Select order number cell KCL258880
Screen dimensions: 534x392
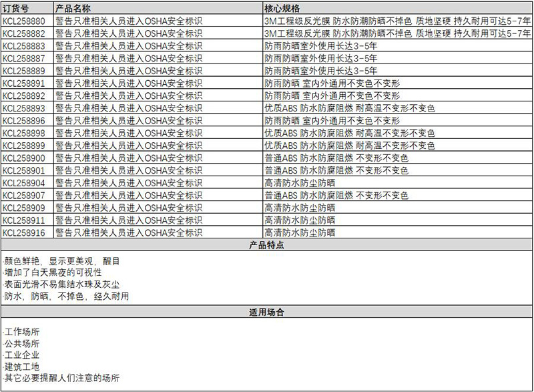pyautogui.click(x=25, y=21)
